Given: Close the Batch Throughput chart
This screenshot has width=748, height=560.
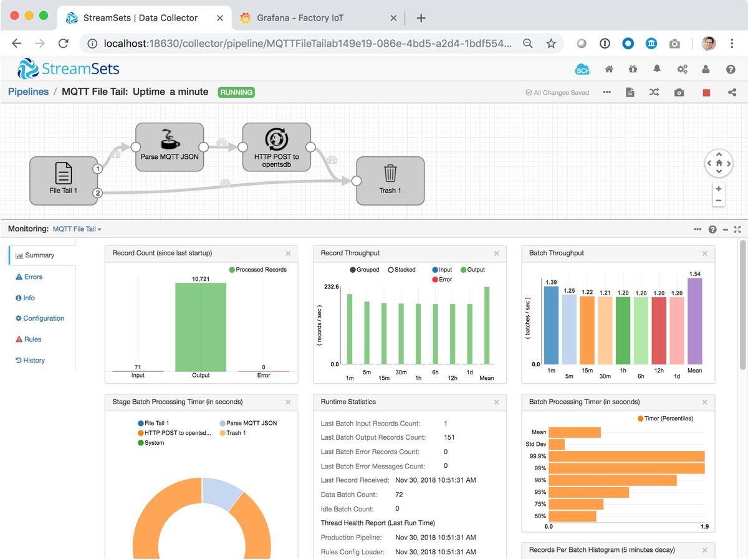Looking at the screenshot, I should (x=704, y=254).
